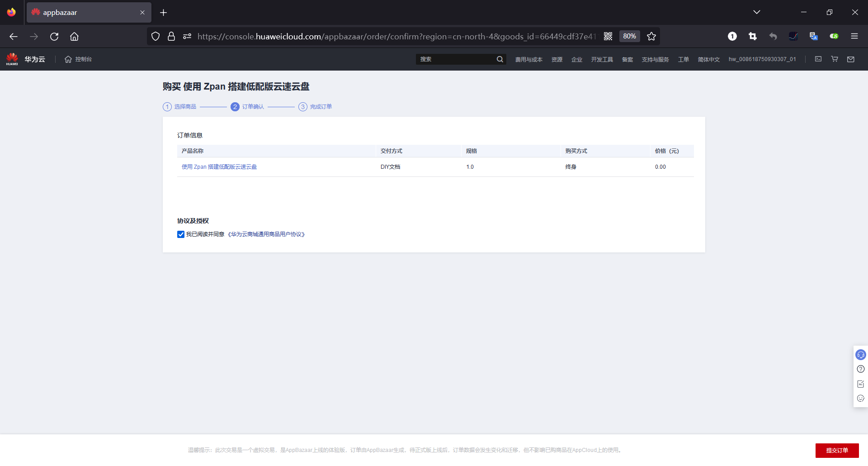Open the 企业 menu

(577, 60)
